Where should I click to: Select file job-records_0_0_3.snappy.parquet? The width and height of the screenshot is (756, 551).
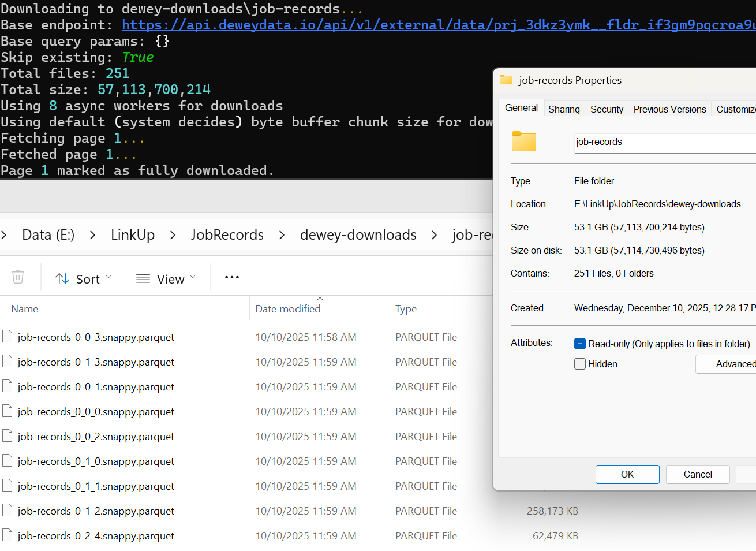tap(96, 337)
